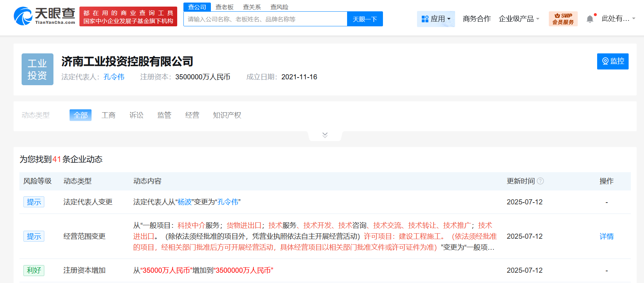644x283 pixels.
Task: Open the TianYanCha logo homepage
Action: coord(44,16)
